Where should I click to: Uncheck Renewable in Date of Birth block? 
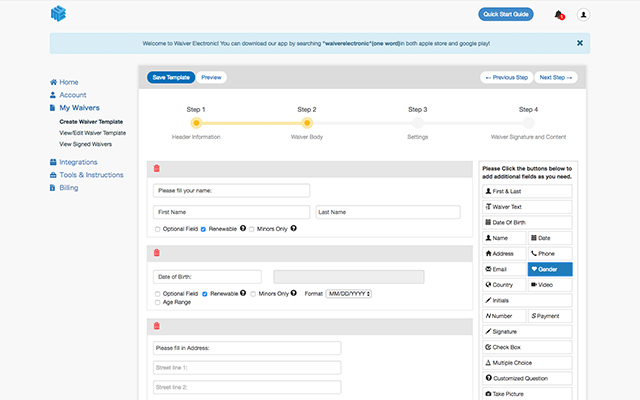pyautogui.click(x=204, y=294)
